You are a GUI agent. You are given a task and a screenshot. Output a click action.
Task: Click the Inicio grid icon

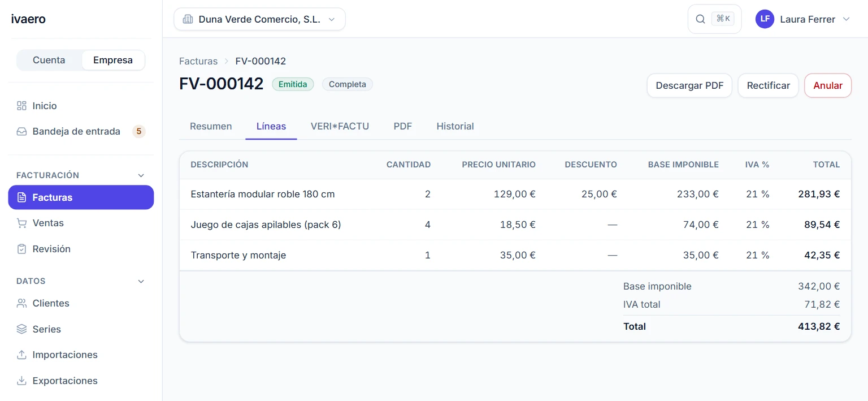click(x=21, y=106)
